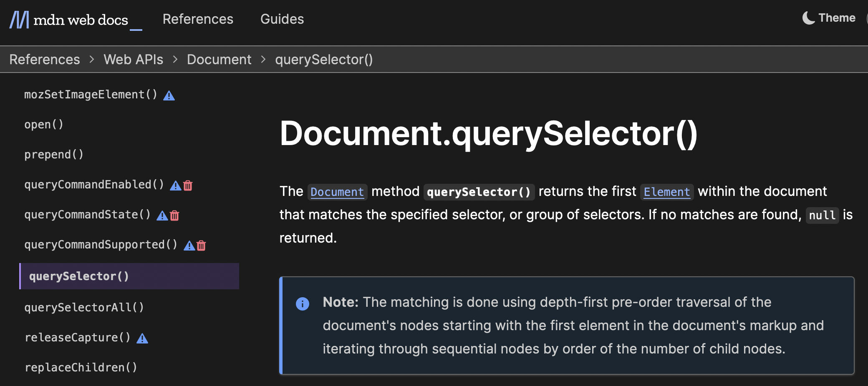Click the warning icon next to releaseCapture()
The height and width of the screenshot is (386, 868).
[x=142, y=338]
